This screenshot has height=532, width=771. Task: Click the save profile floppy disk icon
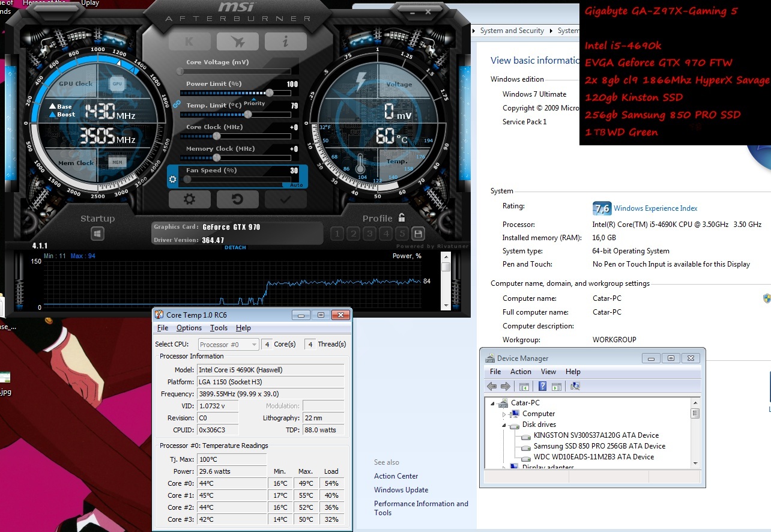coord(418,234)
